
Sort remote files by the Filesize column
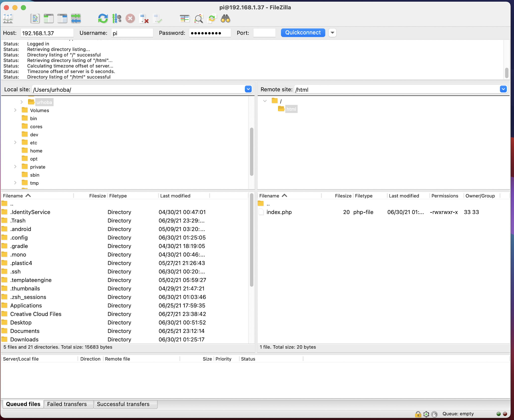pos(343,196)
